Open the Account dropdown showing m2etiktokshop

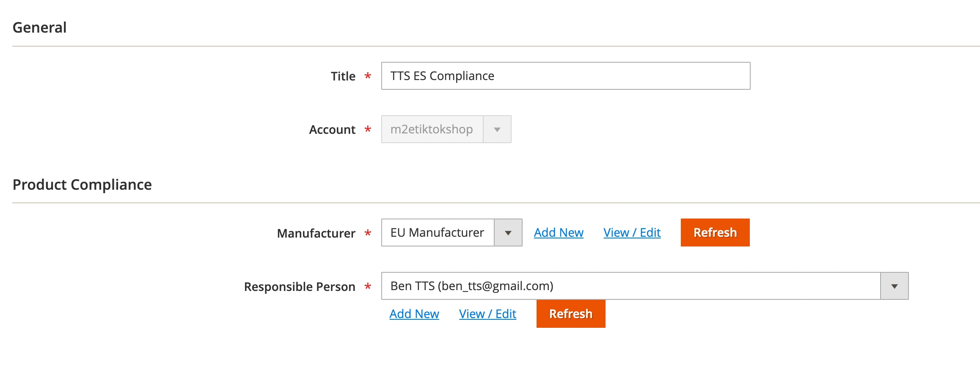click(432, 129)
